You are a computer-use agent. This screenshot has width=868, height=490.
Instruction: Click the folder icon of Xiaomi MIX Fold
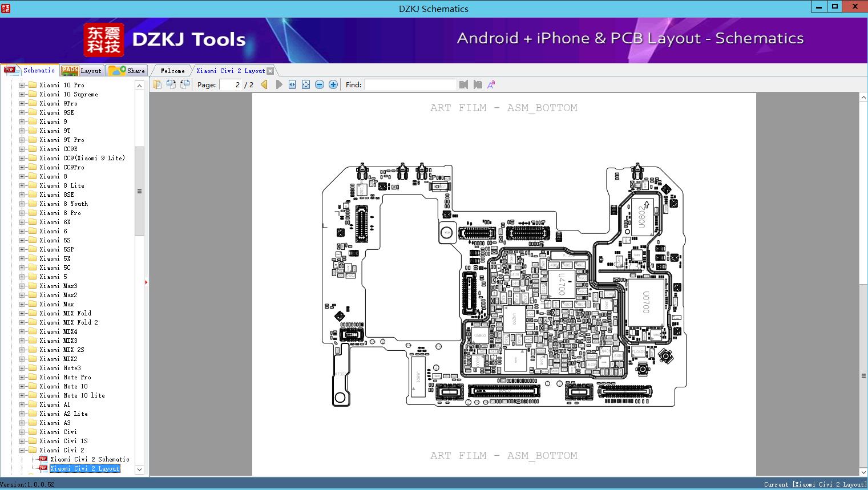coord(33,313)
